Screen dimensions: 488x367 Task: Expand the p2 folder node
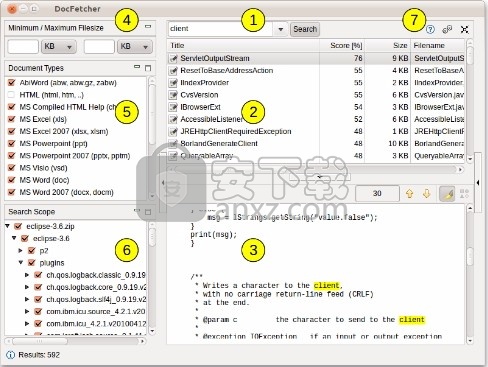coord(21,250)
